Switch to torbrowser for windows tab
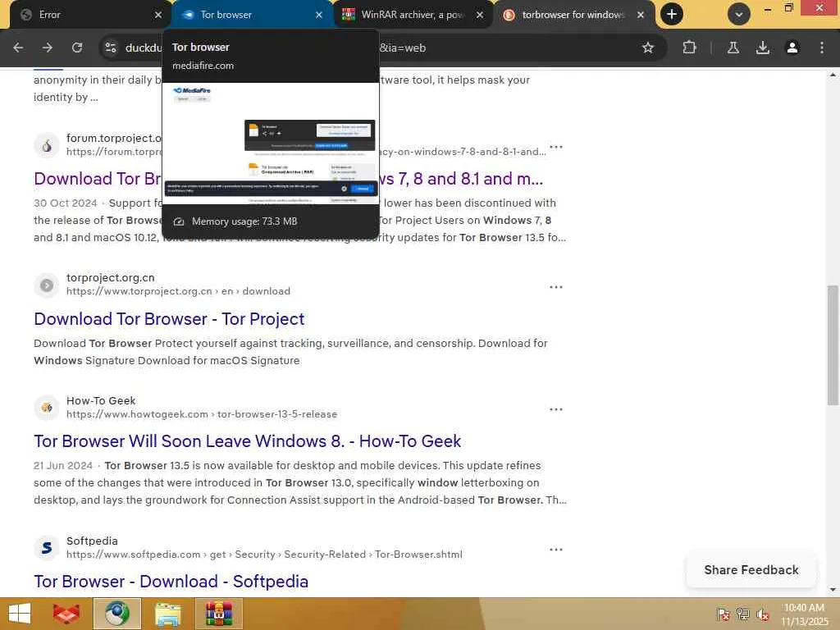Viewport: 840px width, 630px height. pyautogui.click(x=573, y=15)
